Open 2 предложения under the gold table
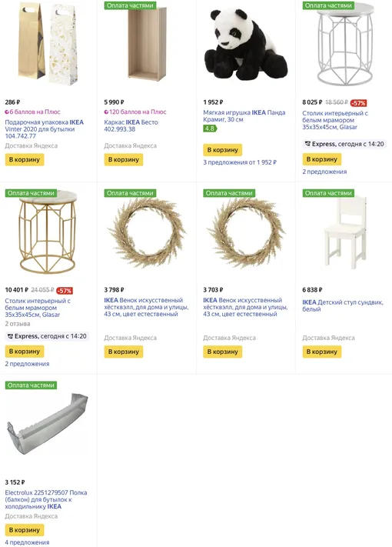 [27, 364]
